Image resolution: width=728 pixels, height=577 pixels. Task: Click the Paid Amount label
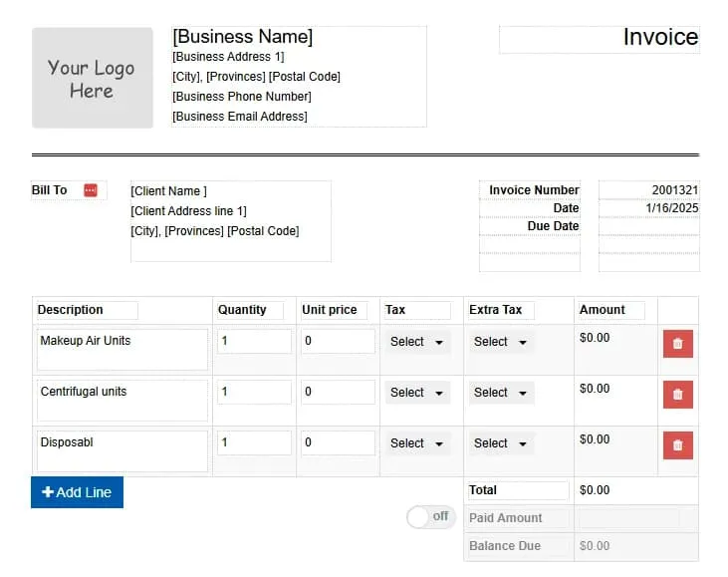[x=505, y=518]
